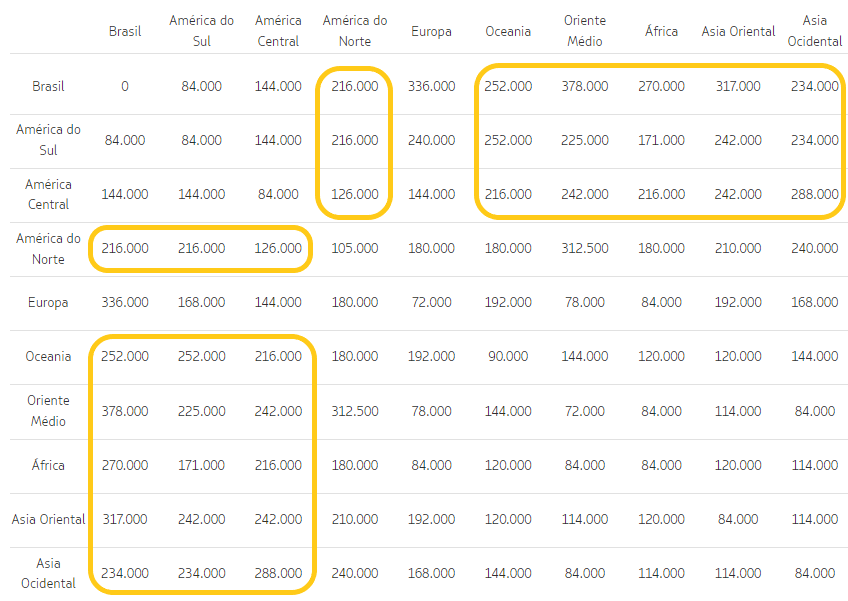The width and height of the screenshot is (848, 601).
Task: Select the África column header
Action: [661, 31]
